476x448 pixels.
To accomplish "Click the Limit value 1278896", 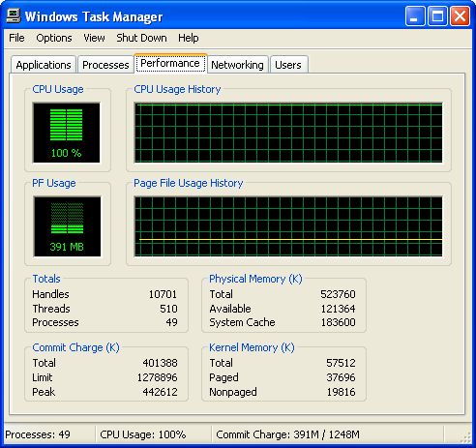I will pyautogui.click(x=158, y=377).
